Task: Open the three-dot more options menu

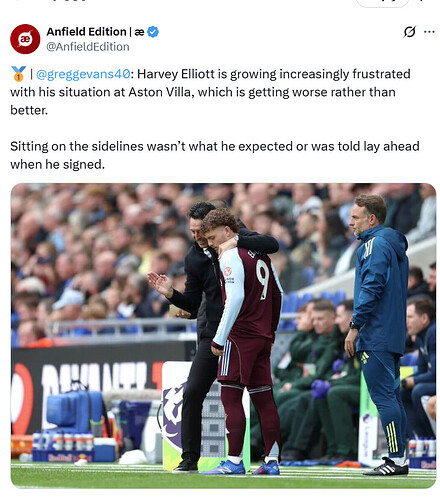Action: click(x=429, y=32)
